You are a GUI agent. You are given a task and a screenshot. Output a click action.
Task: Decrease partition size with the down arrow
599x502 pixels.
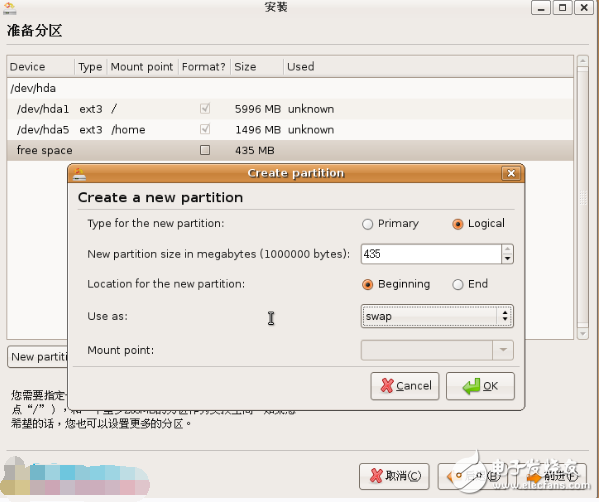(x=507, y=259)
